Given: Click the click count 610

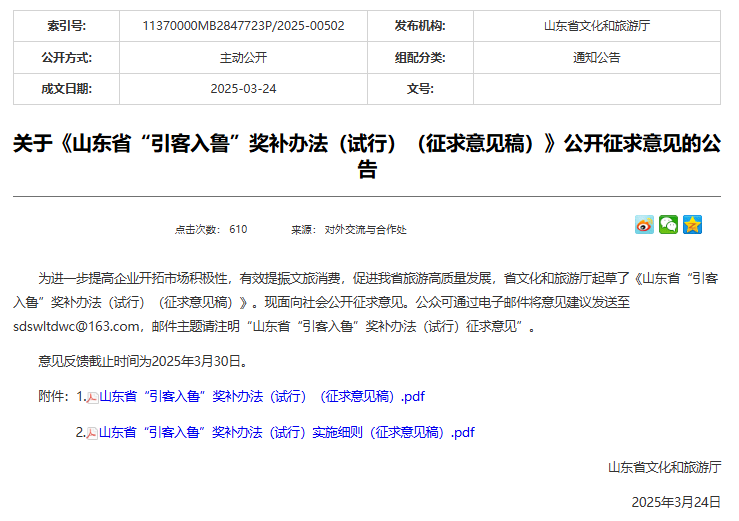Looking at the screenshot, I should click(x=238, y=230).
